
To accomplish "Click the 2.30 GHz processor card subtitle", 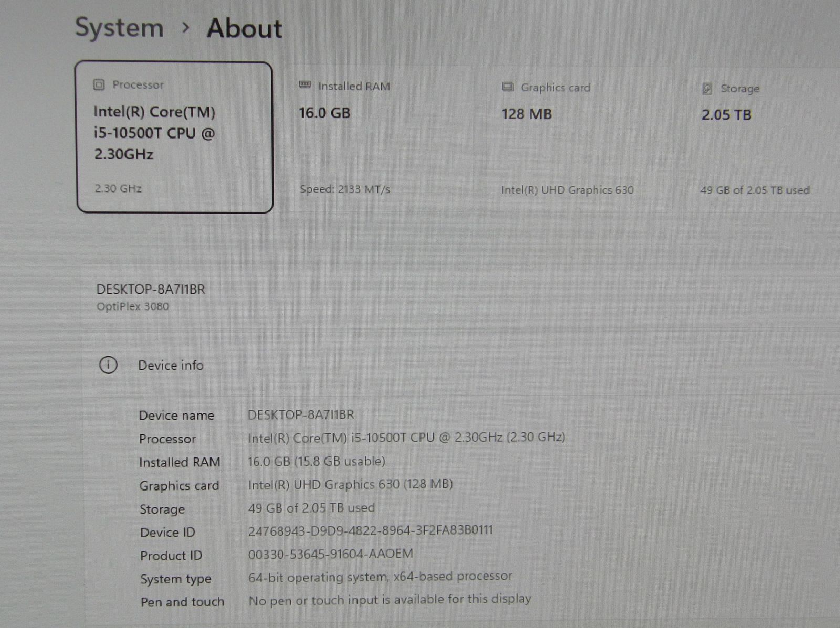I will [x=118, y=188].
